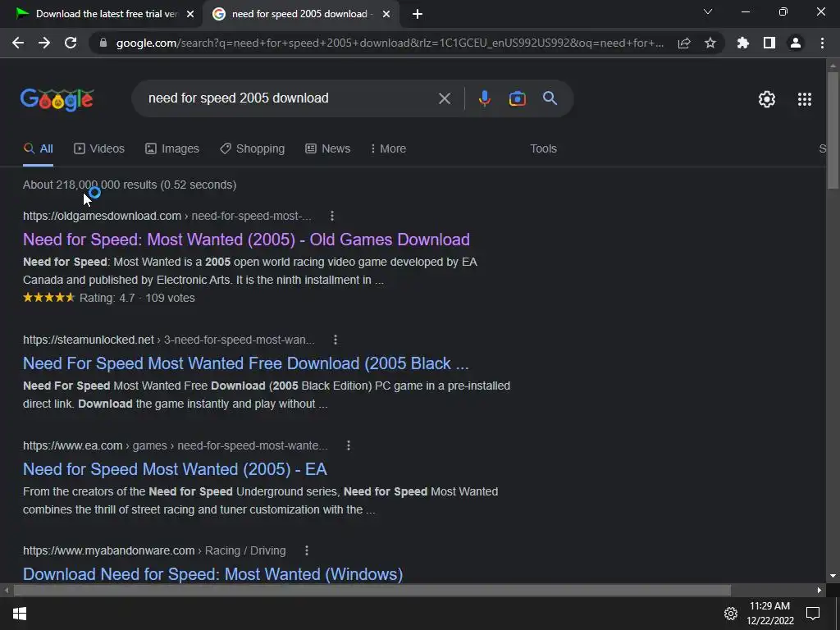Open the browser side panel

point(769,43)
